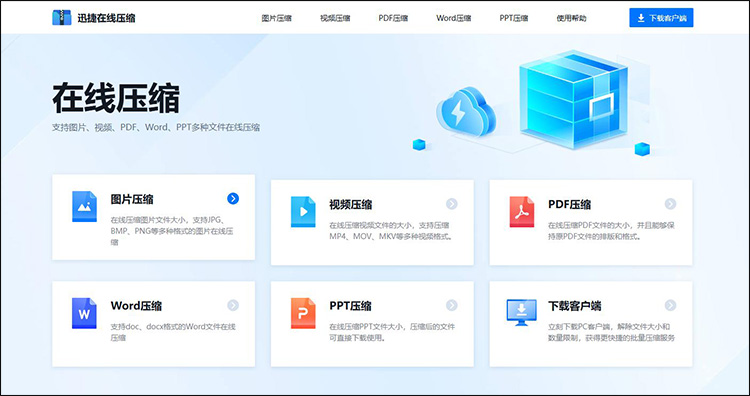
Task: Click the blue arrow on 图片压缩 card
Action: pyautogui.click(x=233, y=198)
